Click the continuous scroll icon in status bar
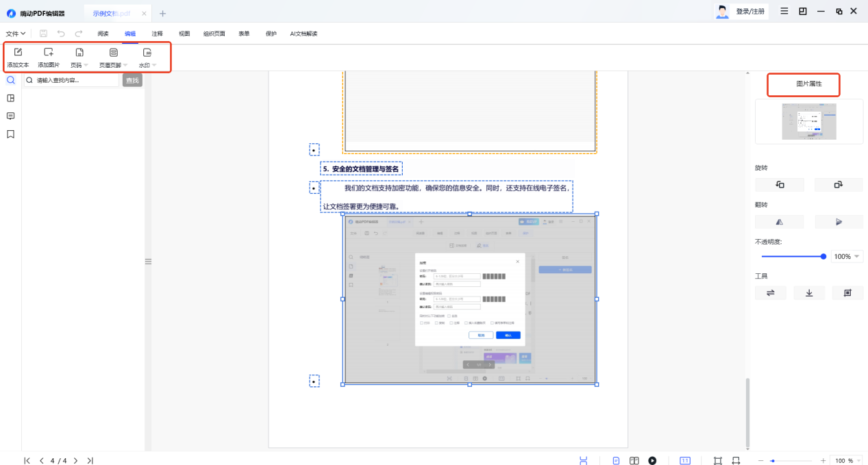This screenshot has width=868, height=465. (584, 461)
